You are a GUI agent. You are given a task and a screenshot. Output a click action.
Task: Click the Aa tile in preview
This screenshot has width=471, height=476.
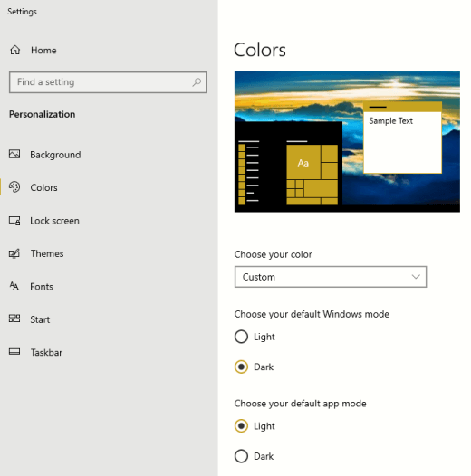(x=303, y=162)
